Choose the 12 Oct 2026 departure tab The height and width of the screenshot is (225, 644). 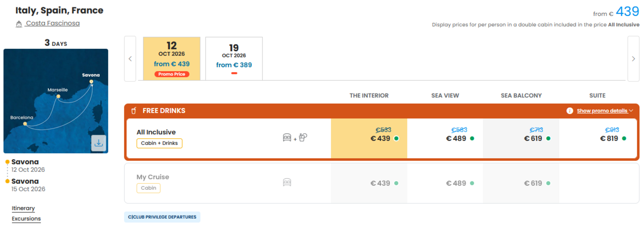pos(172,58)
